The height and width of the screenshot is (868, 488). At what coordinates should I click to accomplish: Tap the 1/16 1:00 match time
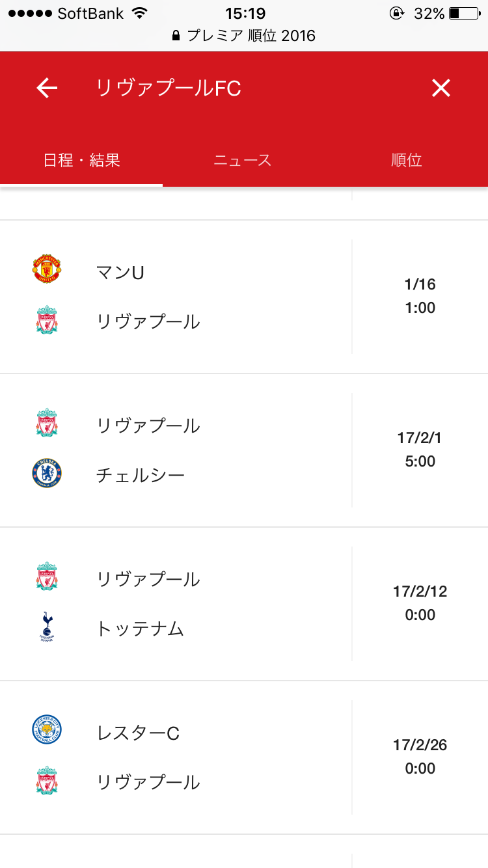(420, 296)
